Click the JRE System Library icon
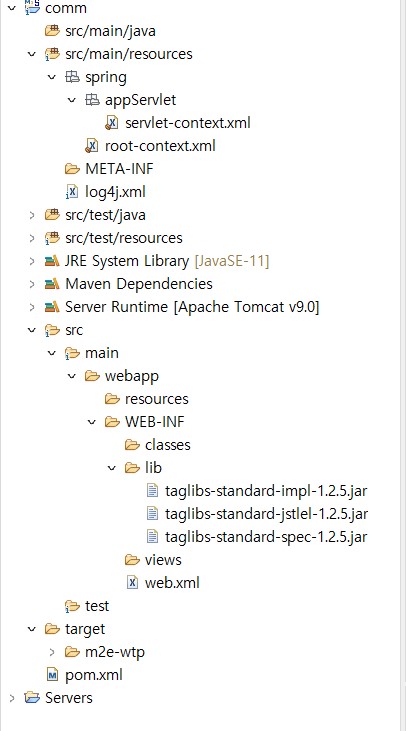 tap(52, 261)
